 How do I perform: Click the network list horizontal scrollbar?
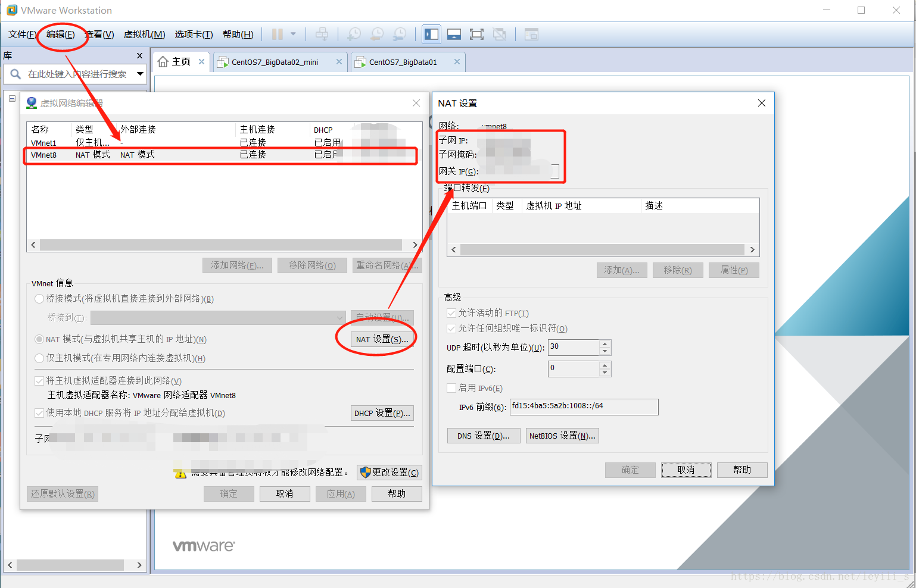point(224,245)
